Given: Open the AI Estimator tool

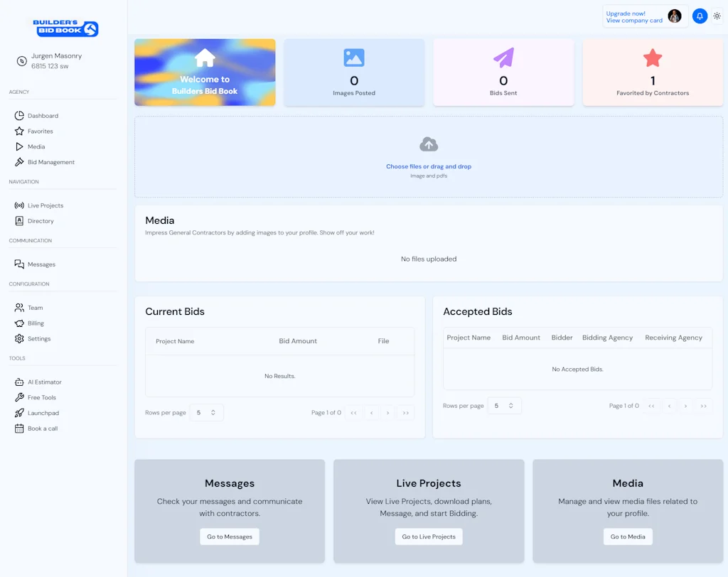Looking at the screenshot, I should pos(44,382).
